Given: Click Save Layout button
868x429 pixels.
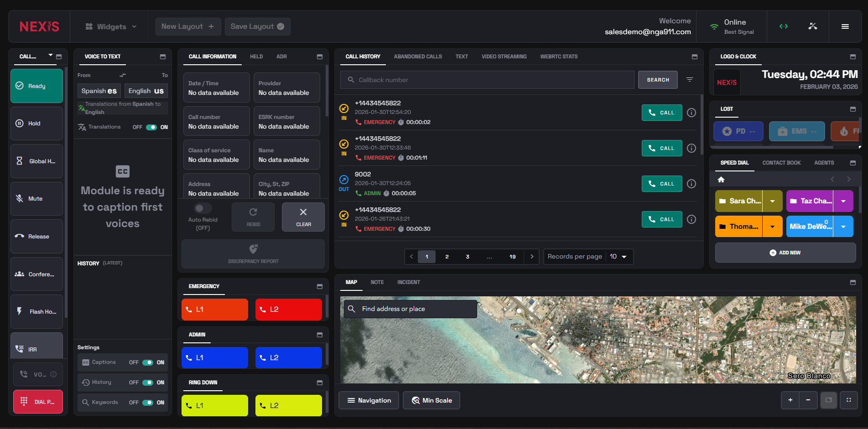Looking at the screenshot, I should [257, 26].
